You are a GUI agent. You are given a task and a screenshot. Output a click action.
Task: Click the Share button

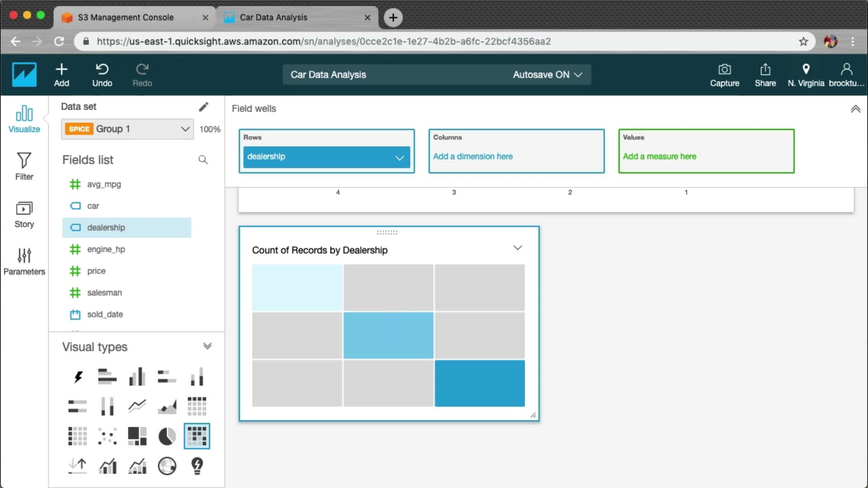[x=765, y=75]
